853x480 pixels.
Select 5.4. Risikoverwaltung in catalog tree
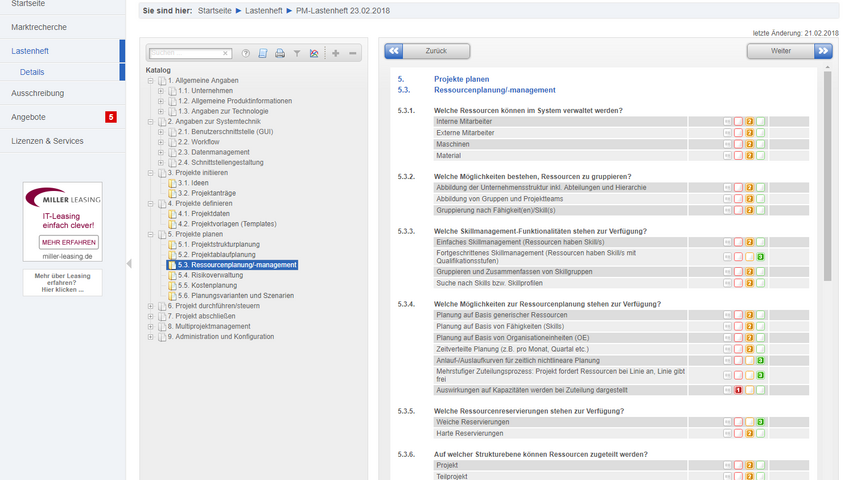[x=210, y=275]
